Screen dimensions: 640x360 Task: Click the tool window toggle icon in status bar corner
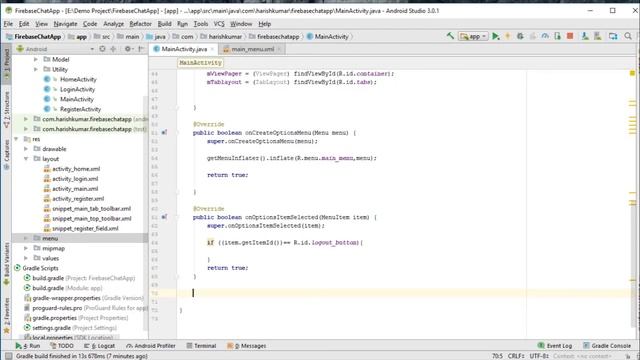tap(8, 356)
